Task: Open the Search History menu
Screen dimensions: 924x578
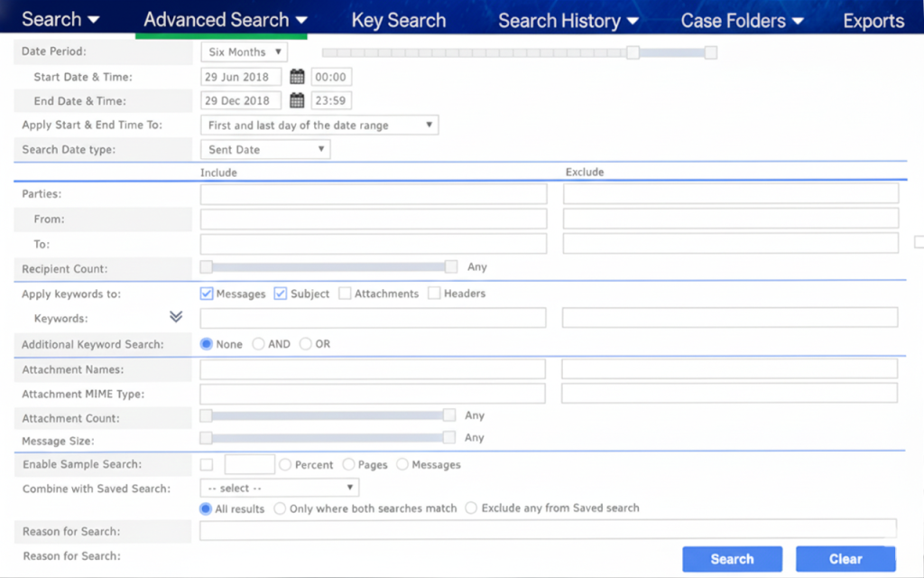Action: click(x=568, y=20)
